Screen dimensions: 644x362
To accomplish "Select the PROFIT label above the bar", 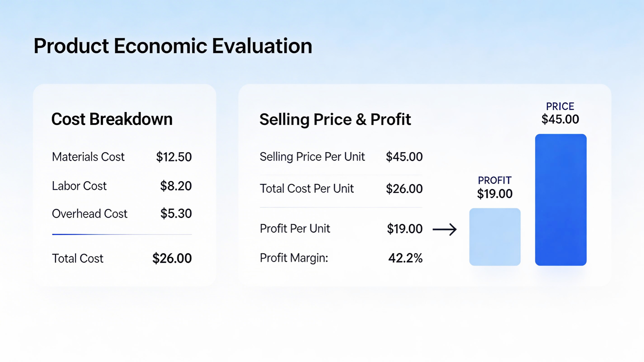I will pos(494,180).
